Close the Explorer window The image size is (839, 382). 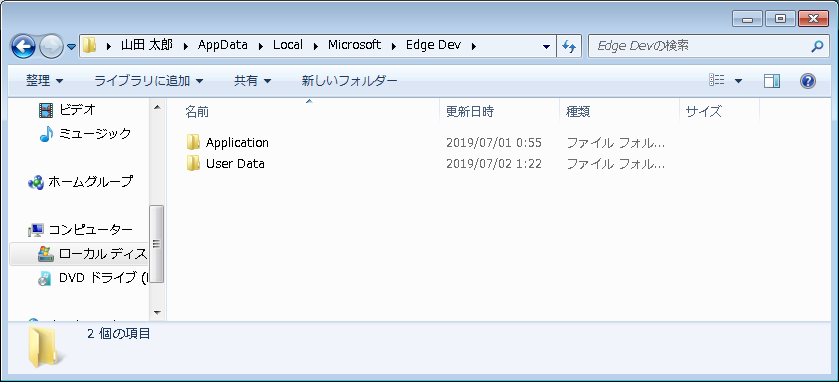[813, 19]
